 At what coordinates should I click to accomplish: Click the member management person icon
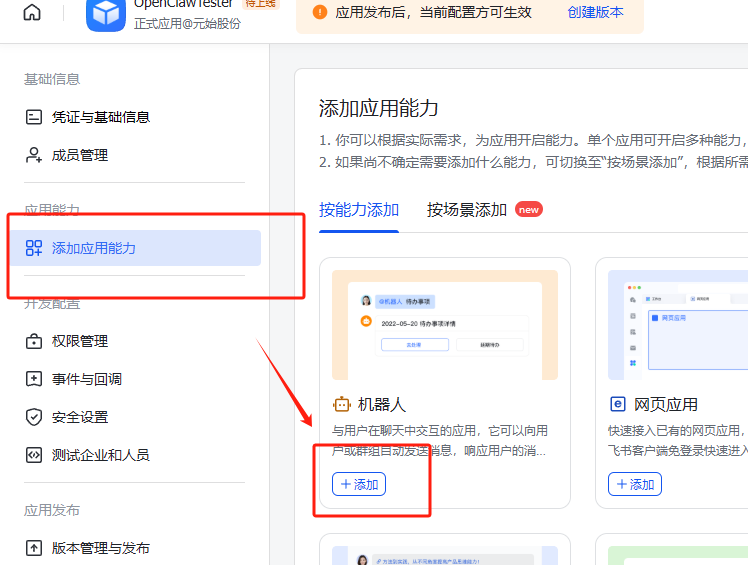tap(34, 155)
